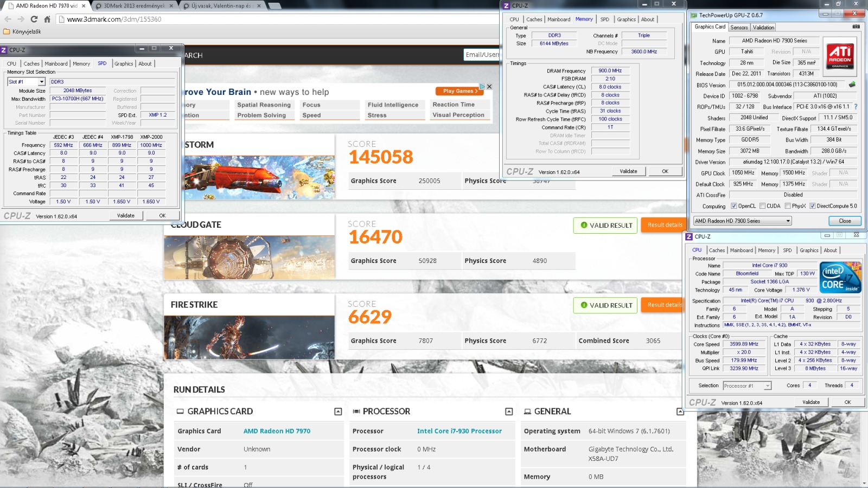
Task: Collapse the Processor details section
Action: (509, 412)
